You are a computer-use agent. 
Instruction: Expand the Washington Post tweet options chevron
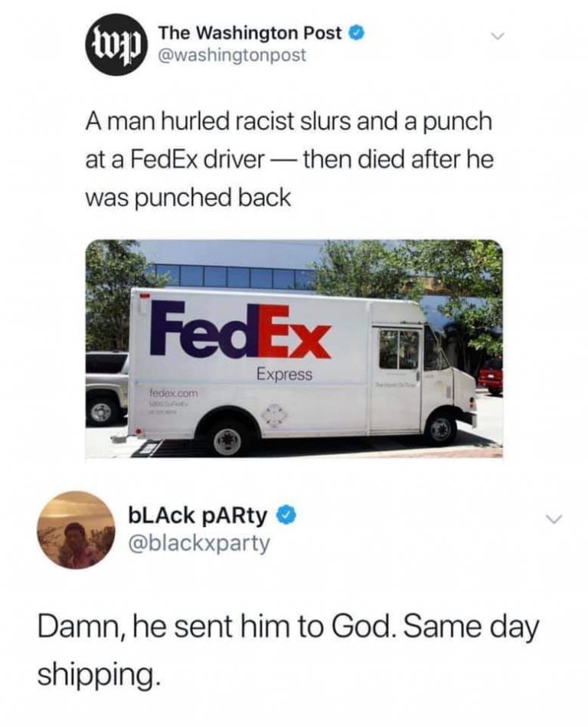coord(496,36)
